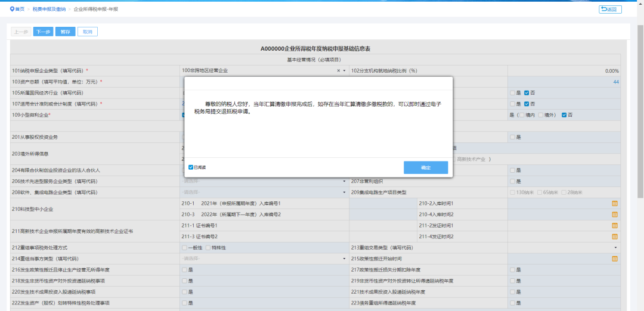The image size is (644, 311).
Task: Tick 是 for 216 policy relocation row
Action: 184,270
